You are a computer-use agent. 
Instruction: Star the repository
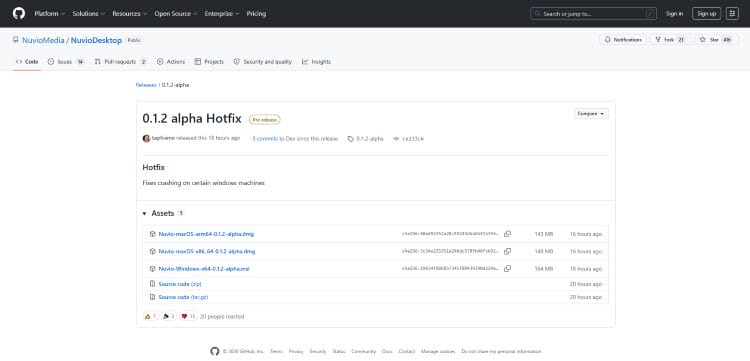(716, 40)
